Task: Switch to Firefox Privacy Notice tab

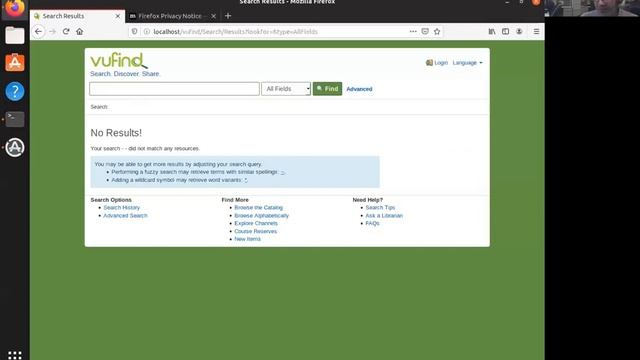Action: [172, 16]
